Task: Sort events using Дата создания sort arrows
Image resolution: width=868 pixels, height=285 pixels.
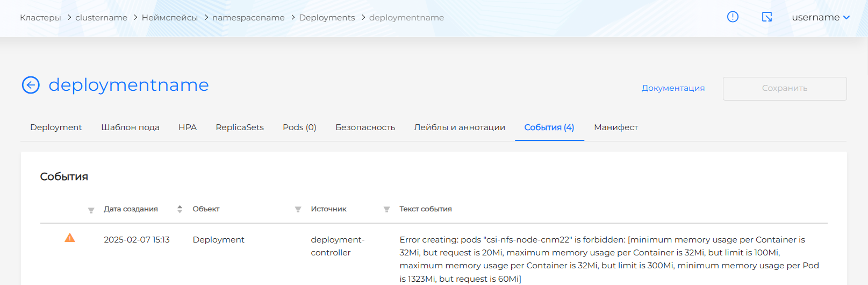Action: tap(180, 209)
